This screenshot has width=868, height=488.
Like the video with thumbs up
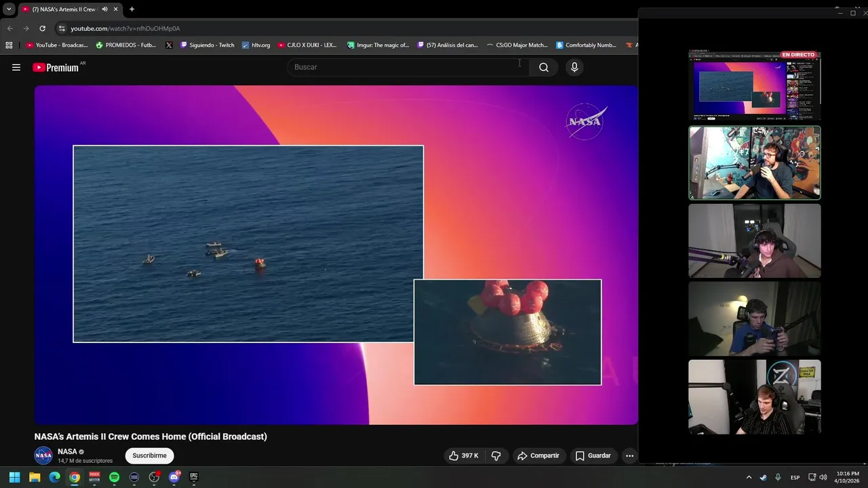464,455
